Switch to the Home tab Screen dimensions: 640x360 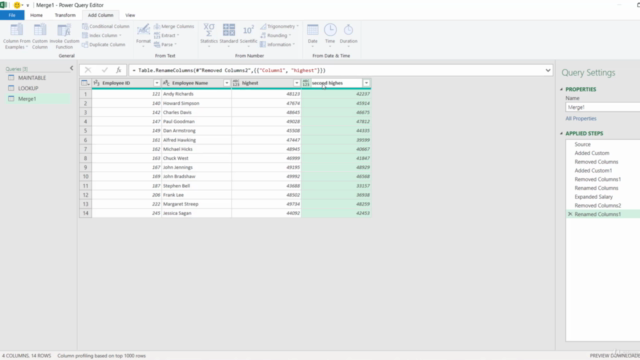36,15
